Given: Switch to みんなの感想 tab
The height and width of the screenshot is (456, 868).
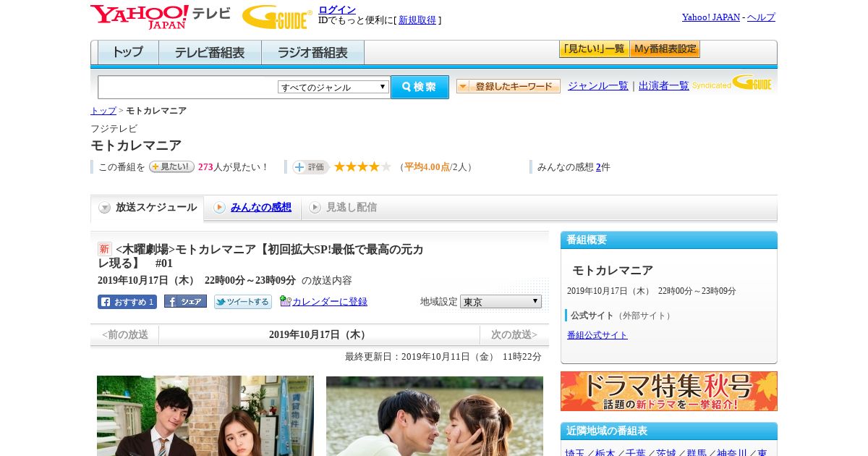Looking at the screenshot, I should [253, 208].
